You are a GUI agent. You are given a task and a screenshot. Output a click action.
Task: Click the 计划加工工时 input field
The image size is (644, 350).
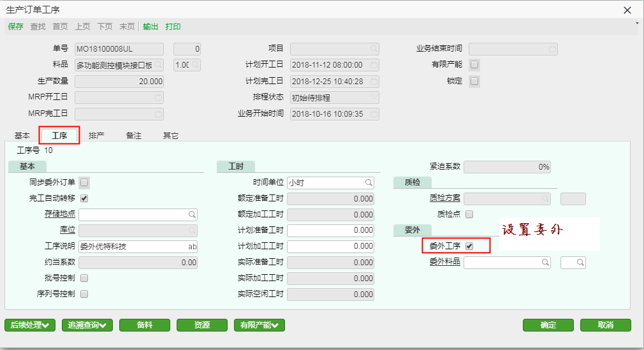330,246
